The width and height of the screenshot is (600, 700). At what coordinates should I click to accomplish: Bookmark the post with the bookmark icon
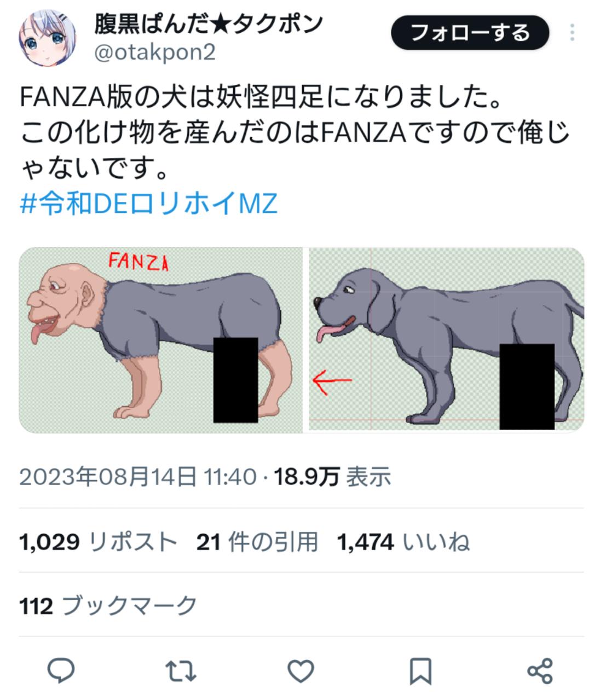point(420,671)
